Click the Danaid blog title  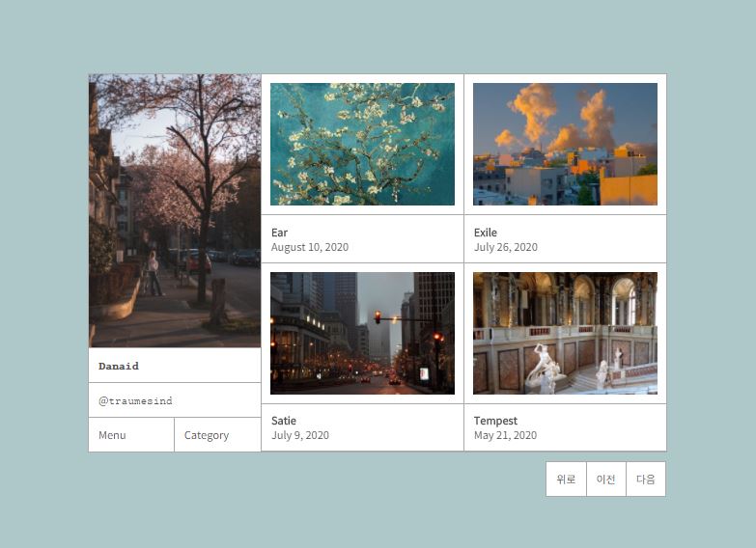tap(119, 366)
